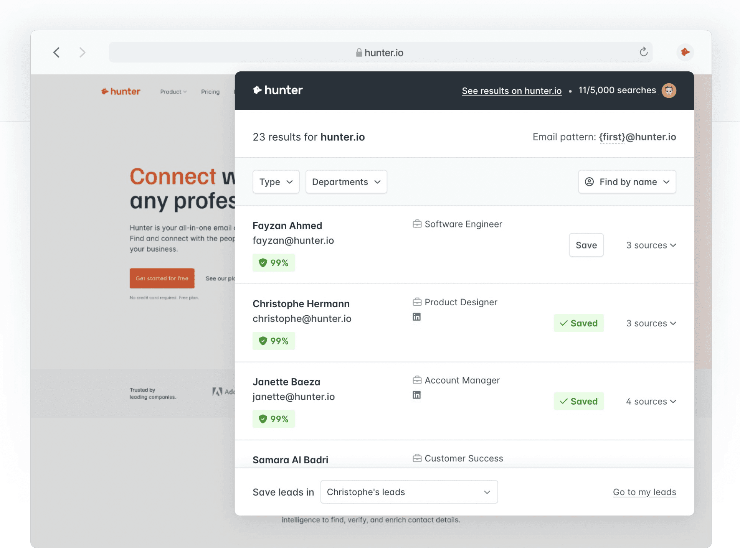Open See results on hunter.io link
Image resolution: width=740 pixels, height=560 pixels.
click(x=512, y=91)
